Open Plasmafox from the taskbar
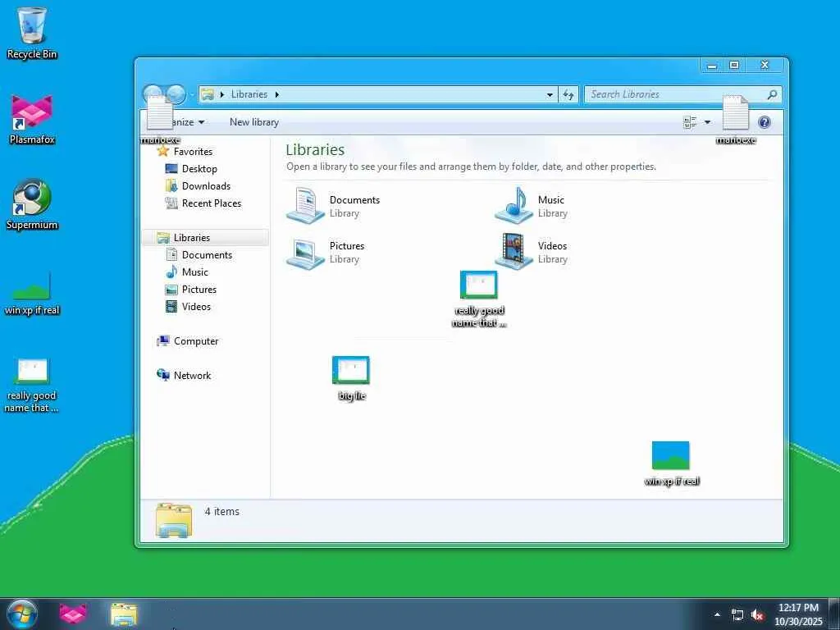The width and height of the screenshot is (840, 630). [x=73, y=614]
